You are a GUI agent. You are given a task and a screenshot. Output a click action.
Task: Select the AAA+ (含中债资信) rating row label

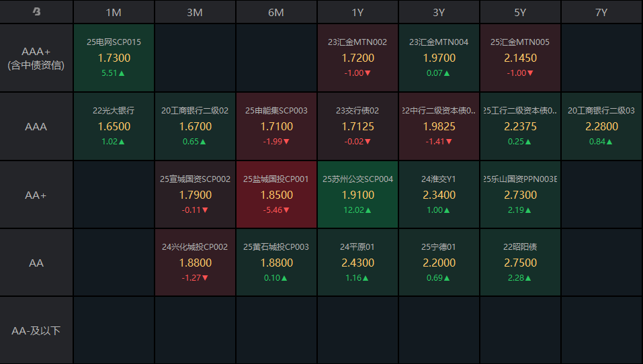tap(36, 58)
